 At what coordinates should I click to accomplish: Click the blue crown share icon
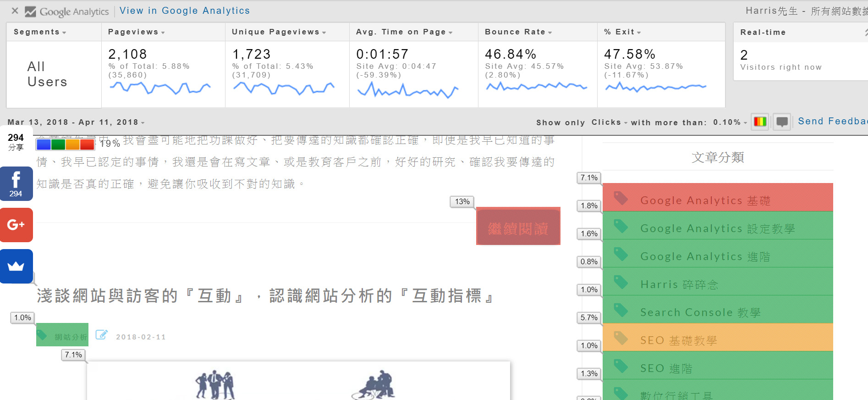pos(16,266)
